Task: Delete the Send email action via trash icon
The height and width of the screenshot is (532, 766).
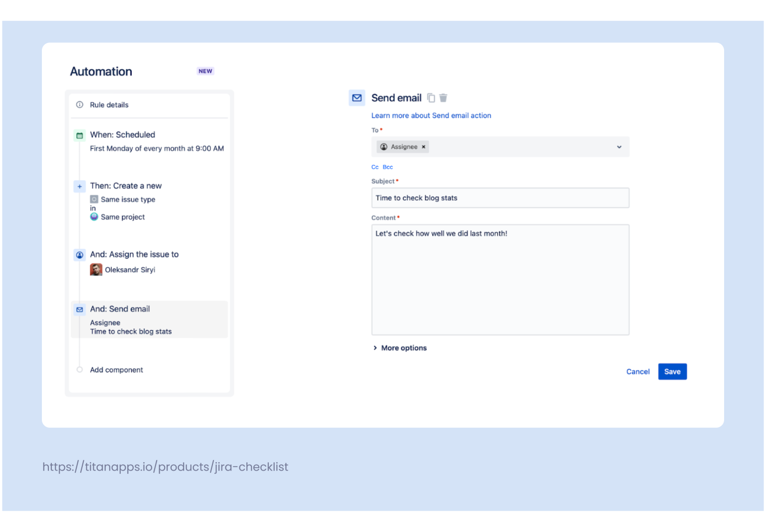Action: [443, 98]
